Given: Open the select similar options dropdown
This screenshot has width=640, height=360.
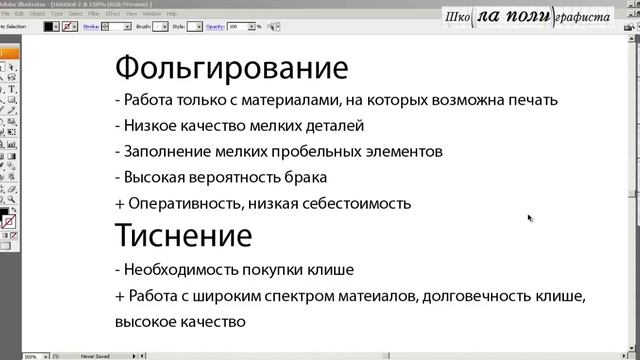Looking at the screenshot, I should 278,27.
